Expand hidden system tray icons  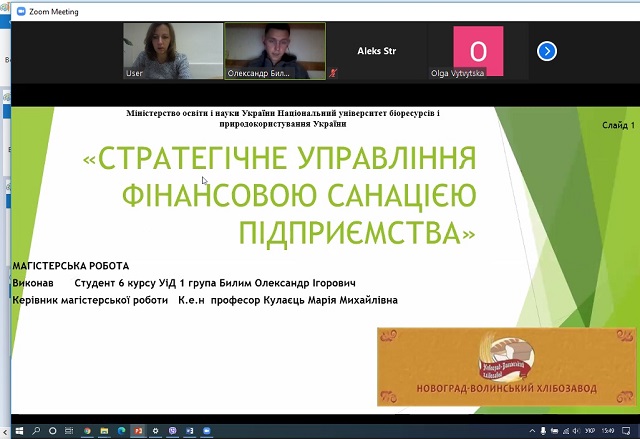[x=532, y=431]
